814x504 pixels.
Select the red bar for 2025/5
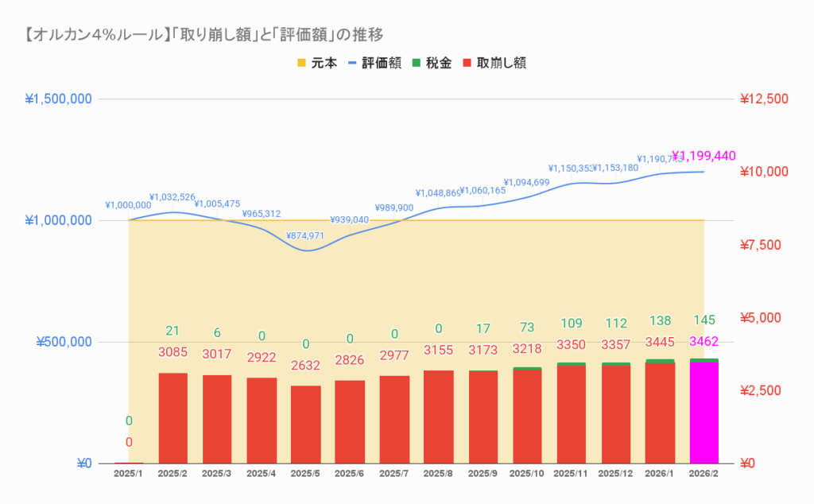[306, 425]
